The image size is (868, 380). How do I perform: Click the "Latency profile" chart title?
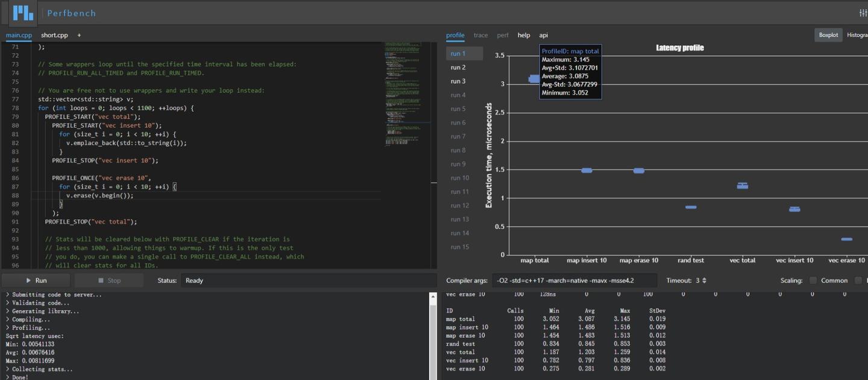[x=680, y=48]
